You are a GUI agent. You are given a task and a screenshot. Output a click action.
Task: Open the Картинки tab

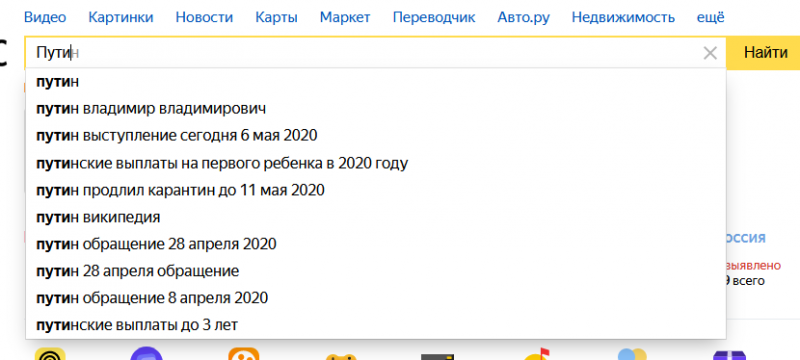click(121, 17)
